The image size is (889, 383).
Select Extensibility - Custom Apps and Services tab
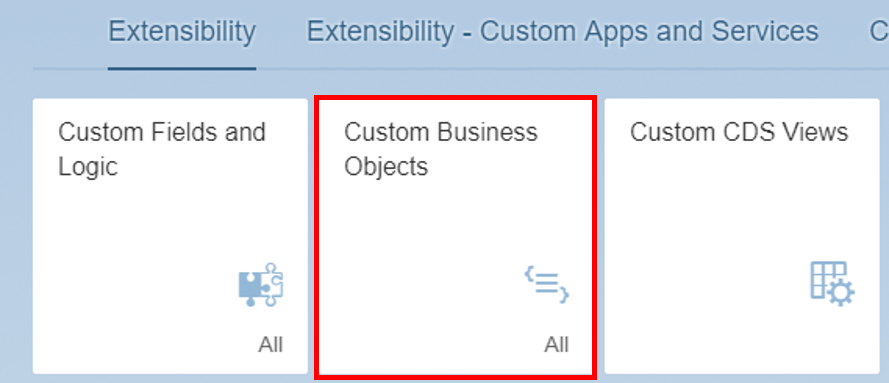click(x=562, y=32)
